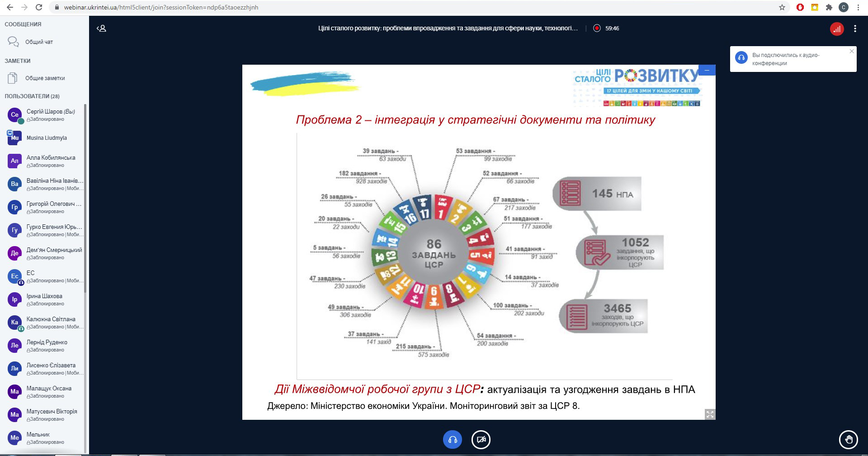Click Musina Liudmyla's presenter avatar

pos(15,138)
